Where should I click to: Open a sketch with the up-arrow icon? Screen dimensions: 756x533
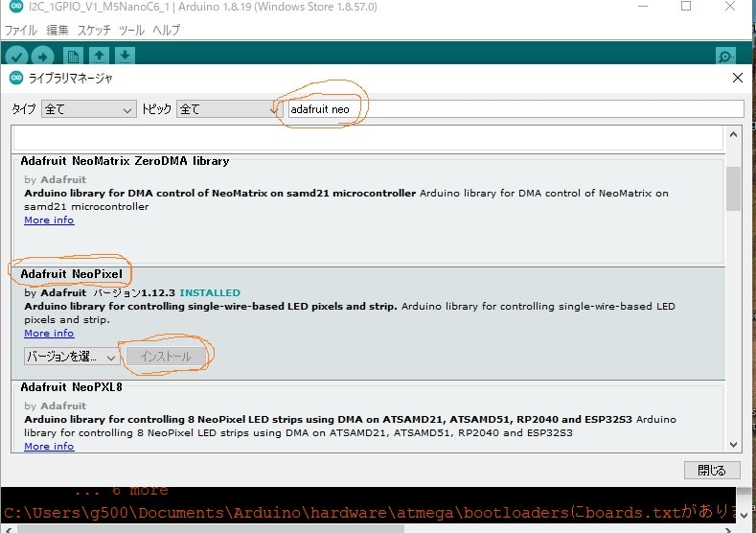(x=99, y=56)
